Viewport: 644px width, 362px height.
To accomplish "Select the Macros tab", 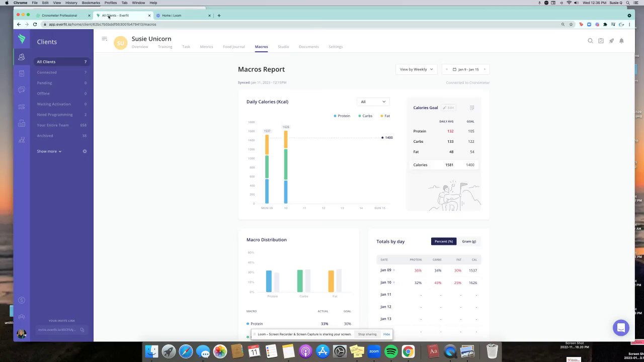I will (261, 47).
